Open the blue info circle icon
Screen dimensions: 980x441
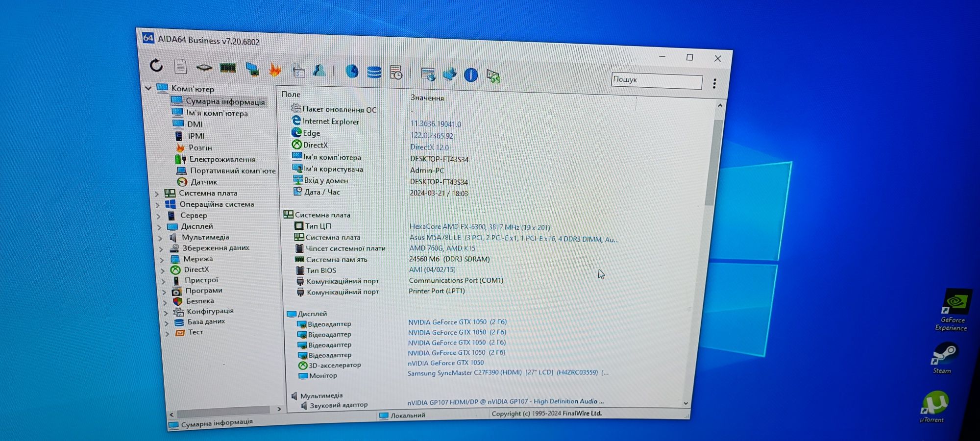[471, 75]
